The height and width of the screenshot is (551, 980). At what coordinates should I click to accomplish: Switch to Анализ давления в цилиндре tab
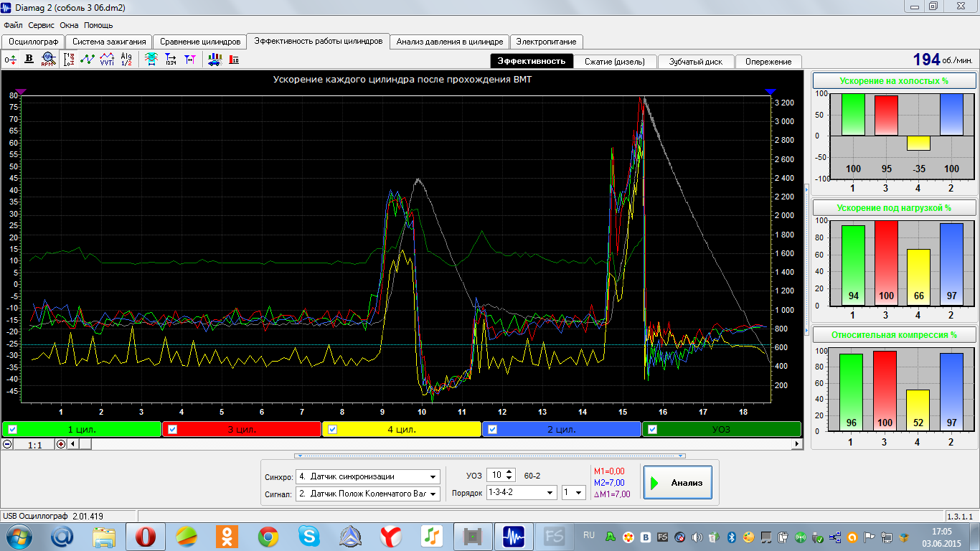click(450, 42)
